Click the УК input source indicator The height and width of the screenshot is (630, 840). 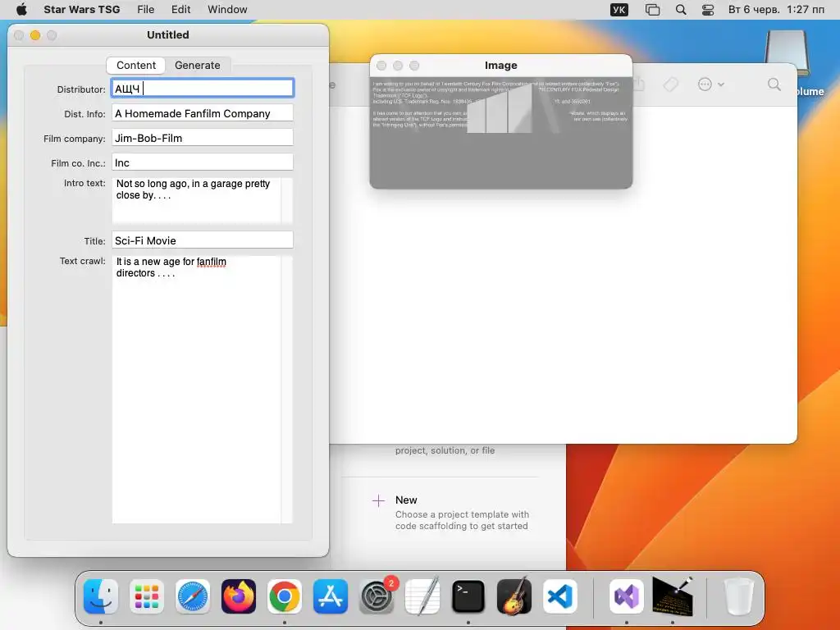coord(619,10)
